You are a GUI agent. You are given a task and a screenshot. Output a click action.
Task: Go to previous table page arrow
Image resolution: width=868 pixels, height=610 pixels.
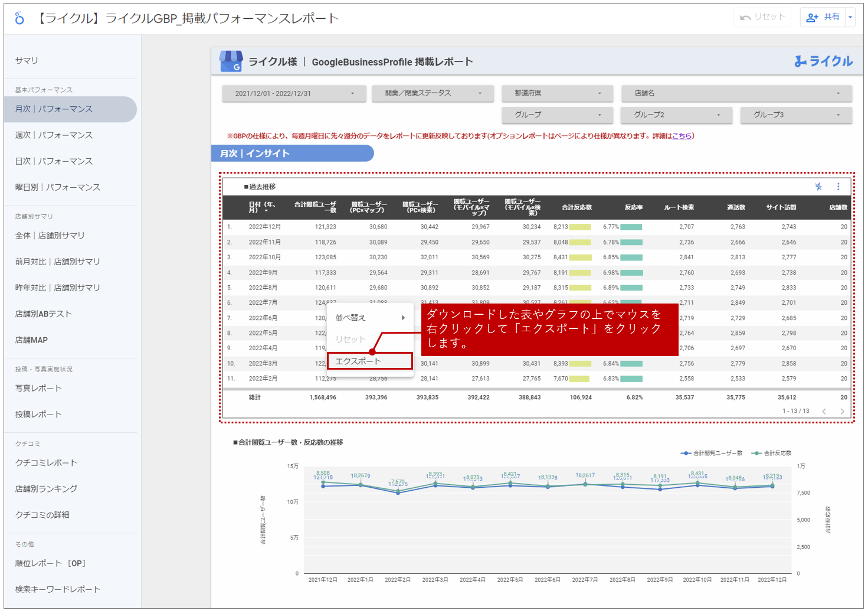(x=824, y=412)
